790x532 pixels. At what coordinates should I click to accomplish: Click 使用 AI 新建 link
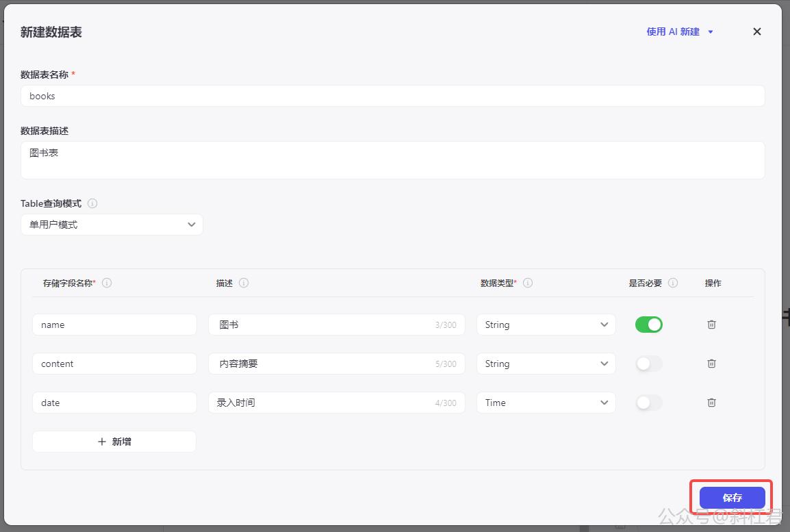click(x=673, y=31)
